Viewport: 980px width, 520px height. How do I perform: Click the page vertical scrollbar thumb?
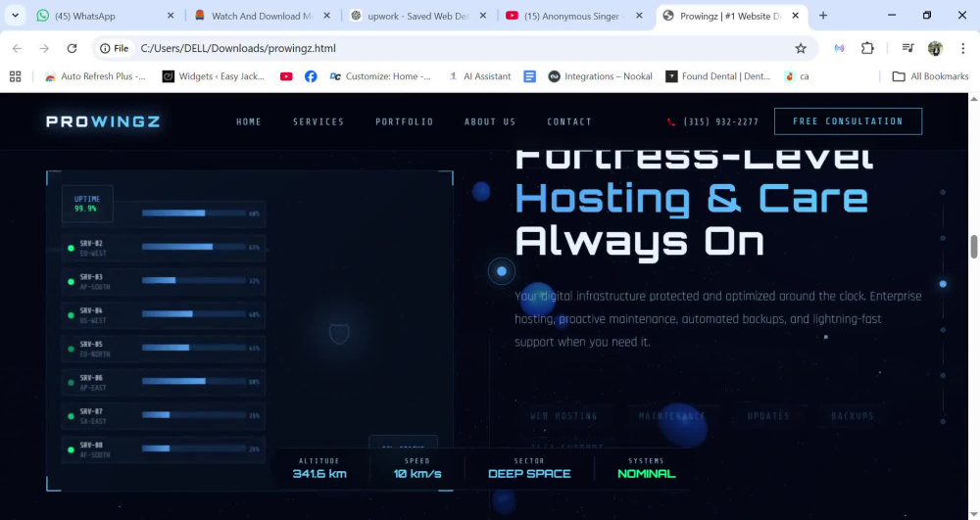(x=974, y=247)
